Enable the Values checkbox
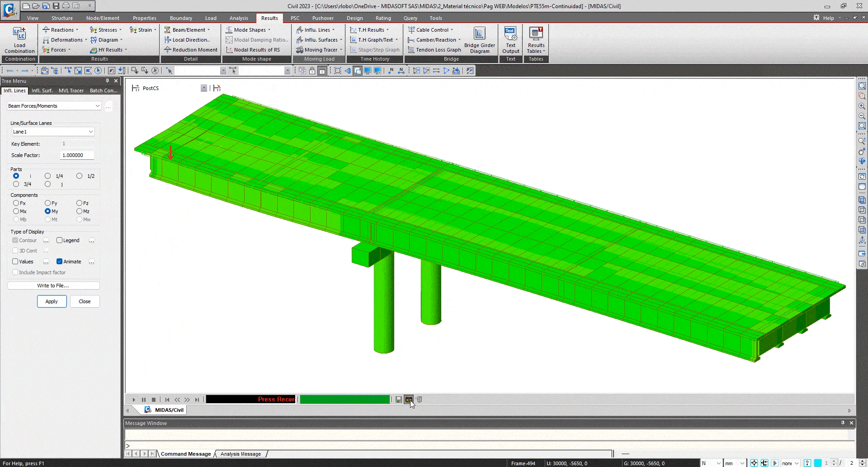The height and width of the screenshot is (467, 868). pos(15,262)
